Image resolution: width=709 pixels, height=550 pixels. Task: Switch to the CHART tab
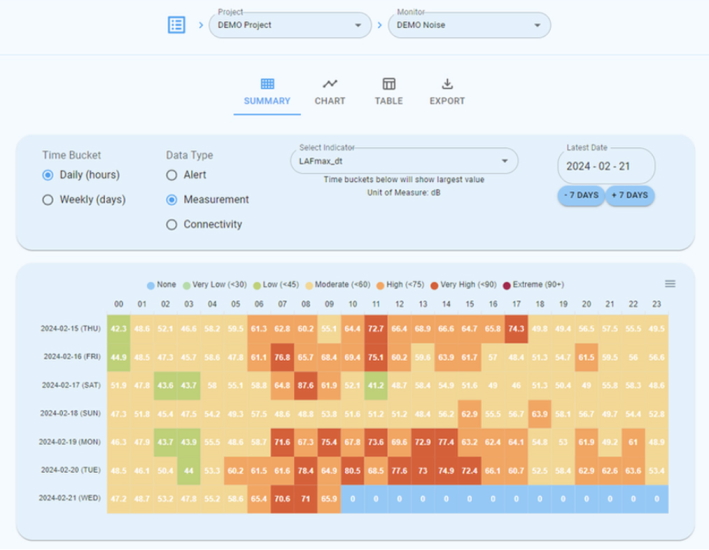pyautogui.click(x=330, y=101)
